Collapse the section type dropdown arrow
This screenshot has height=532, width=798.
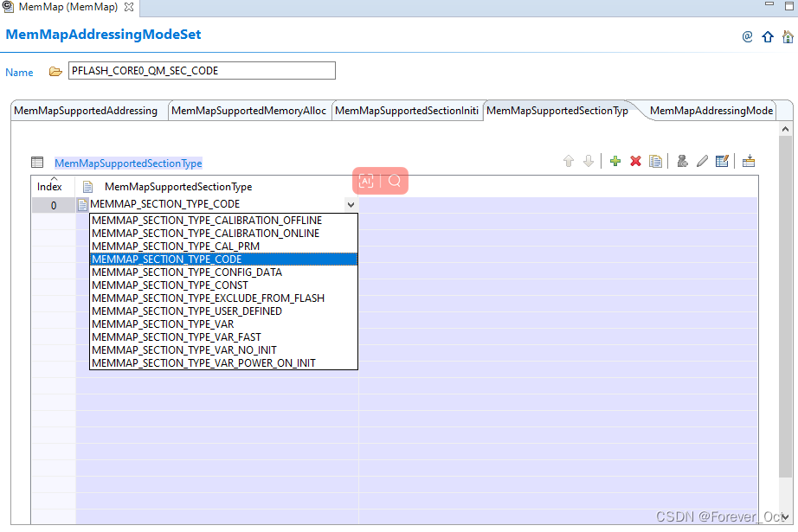coord(351,205)
